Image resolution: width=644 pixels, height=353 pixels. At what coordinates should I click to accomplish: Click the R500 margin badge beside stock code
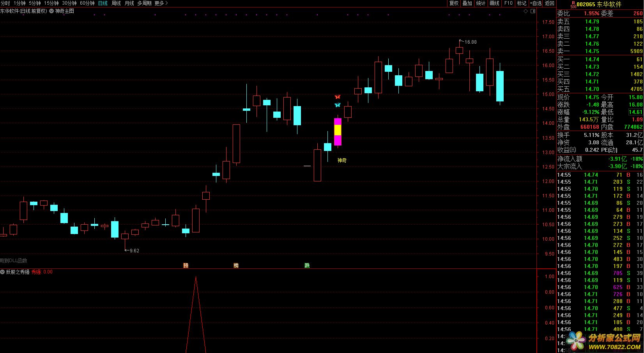click(573, 4)
